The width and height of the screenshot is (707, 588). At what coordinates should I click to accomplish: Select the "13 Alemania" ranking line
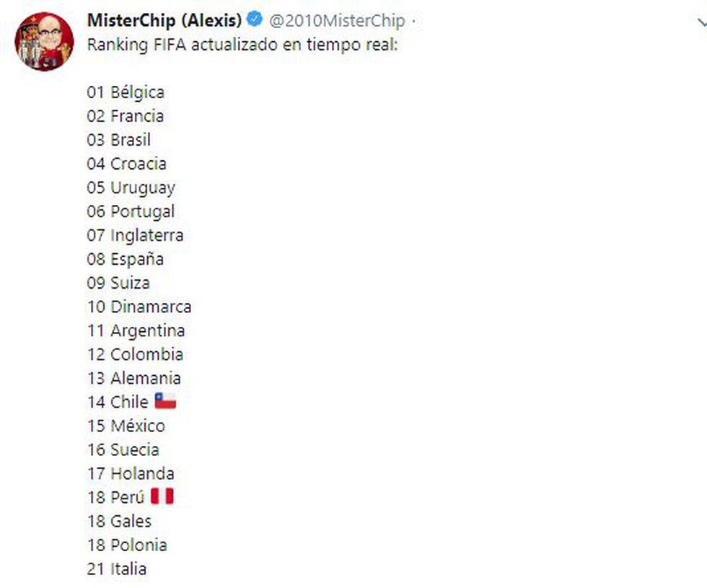pos(134,378)
